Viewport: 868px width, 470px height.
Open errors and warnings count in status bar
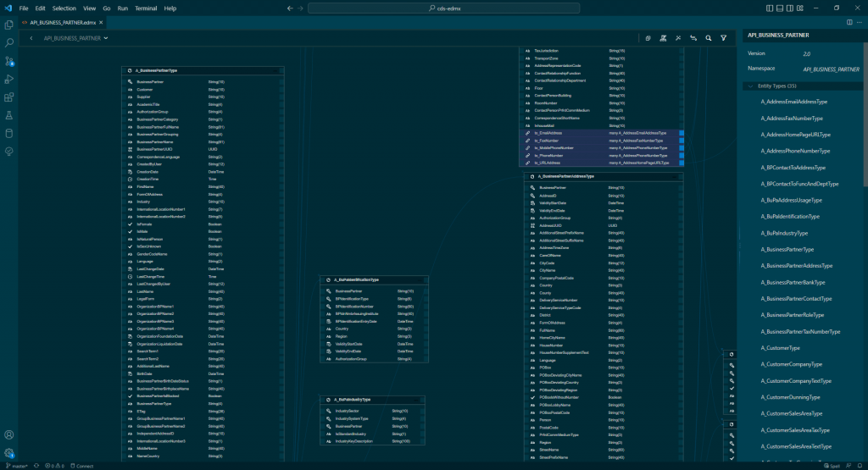[x=55, y=466]
